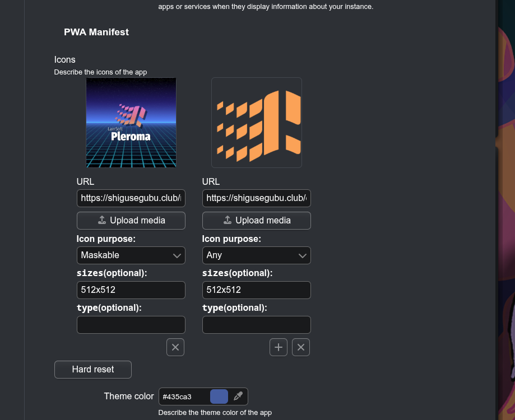Upload media for the Any-purpose icon
Screen dimensions: 515x420
(257, 220)
